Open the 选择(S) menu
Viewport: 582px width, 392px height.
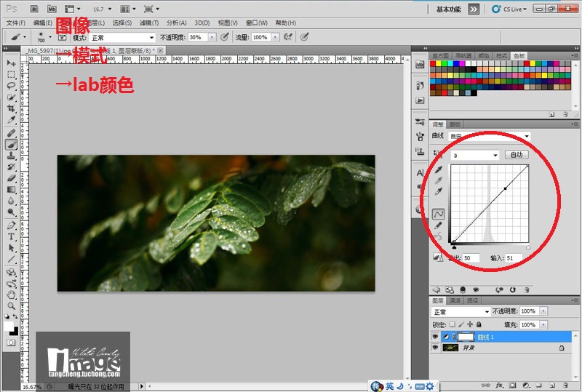pyautogui.click(x=122, y=23)
